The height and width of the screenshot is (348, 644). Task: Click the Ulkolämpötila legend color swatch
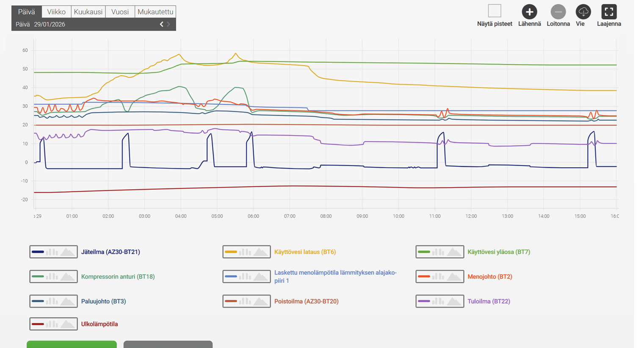click(x=38, y=324)
